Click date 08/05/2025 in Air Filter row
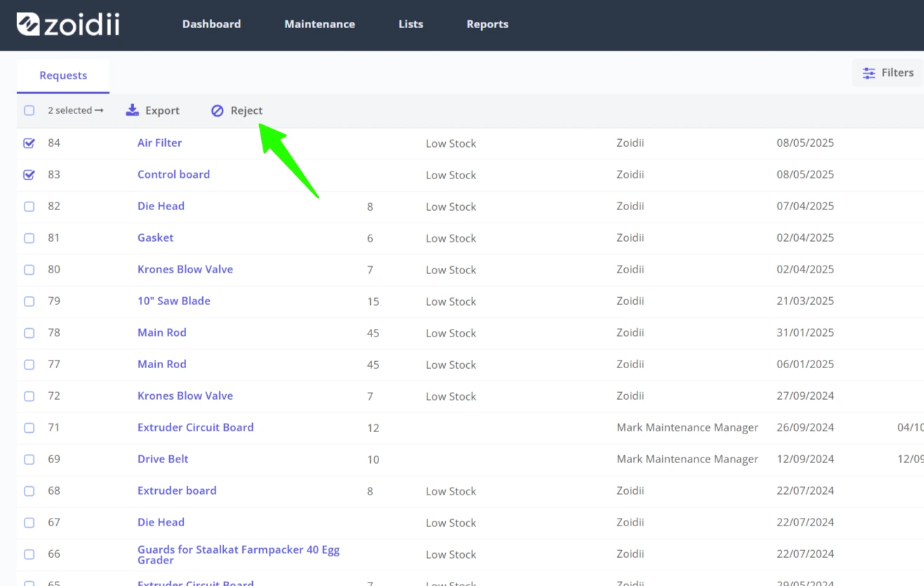Screen dimensions: 924x586 tap(805, 143)
